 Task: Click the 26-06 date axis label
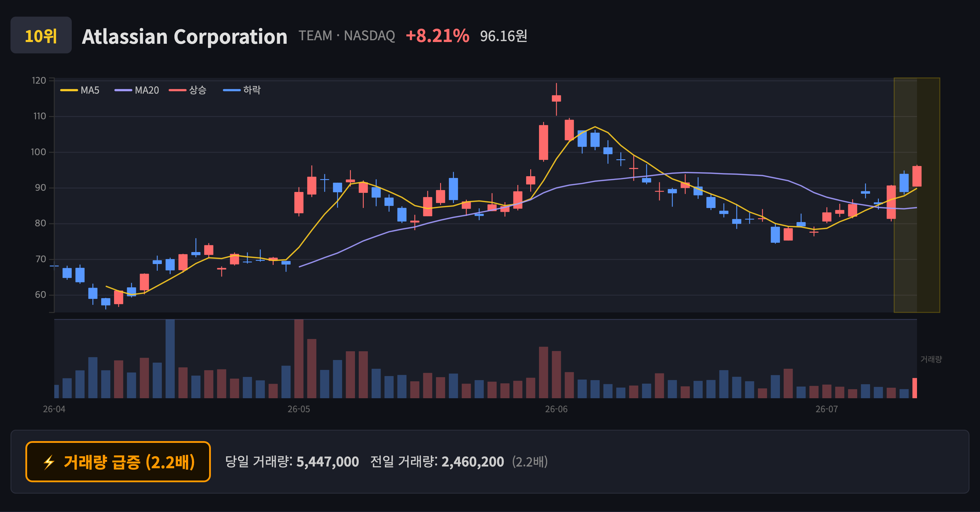click(x=556, y=409)
